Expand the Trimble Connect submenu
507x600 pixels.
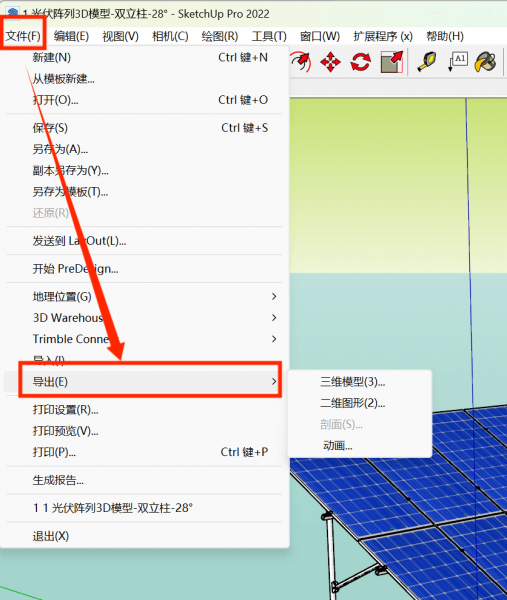tap(144, 339)
